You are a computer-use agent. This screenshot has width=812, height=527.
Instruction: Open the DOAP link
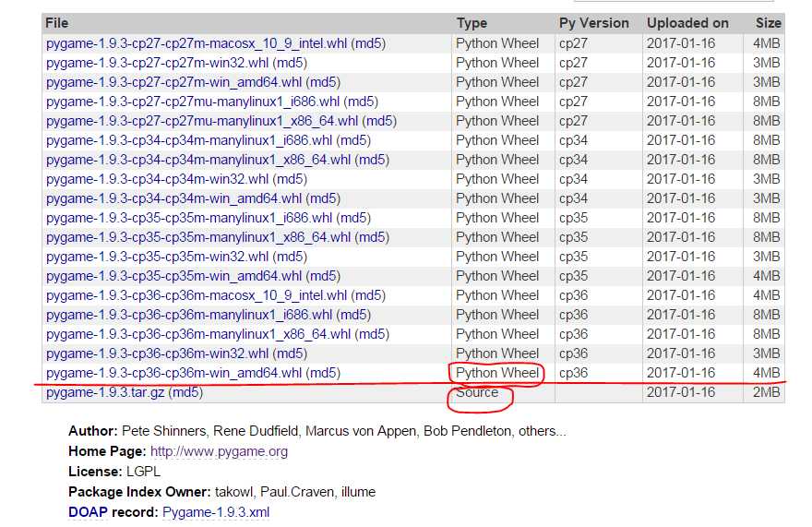(x=88, y=512)
